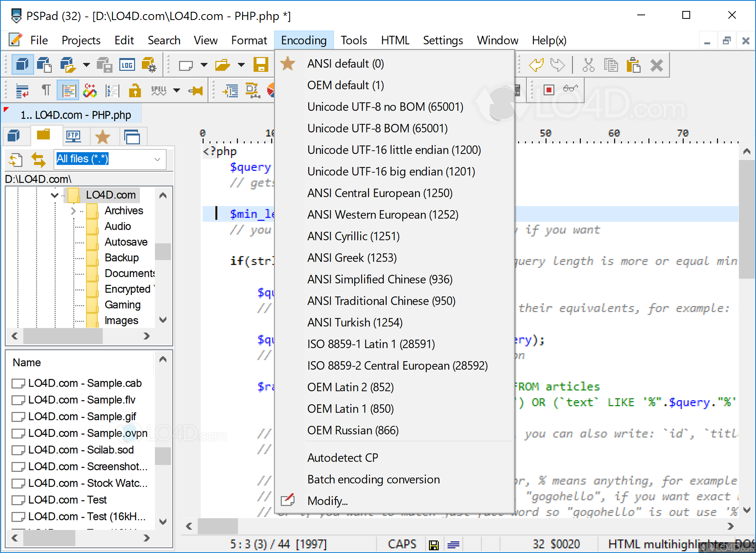Click Autodetect CP option
The height and width of the screenshot is (553, 756).
click(343, 458)
